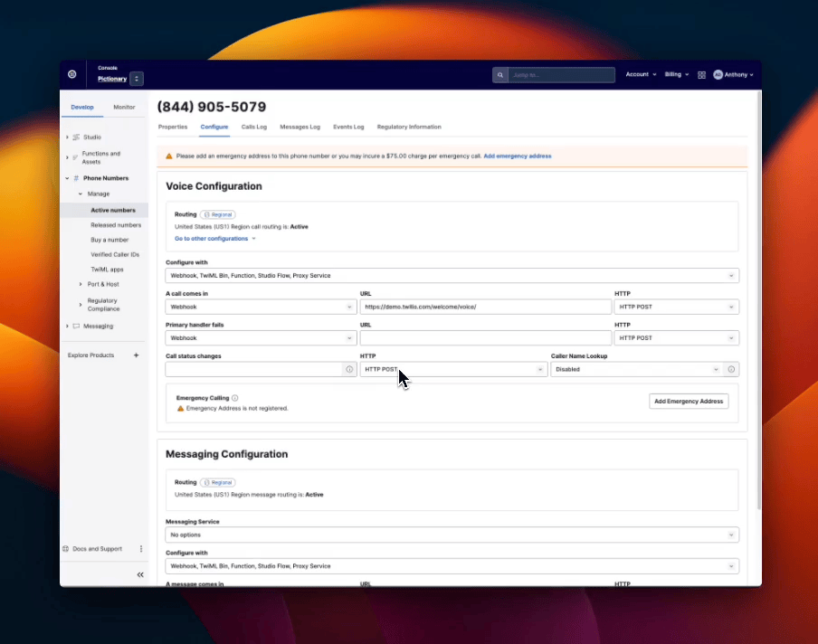The image size is (818, 644).
Task: Open the products grid icon in header
Action: (701, 75)
